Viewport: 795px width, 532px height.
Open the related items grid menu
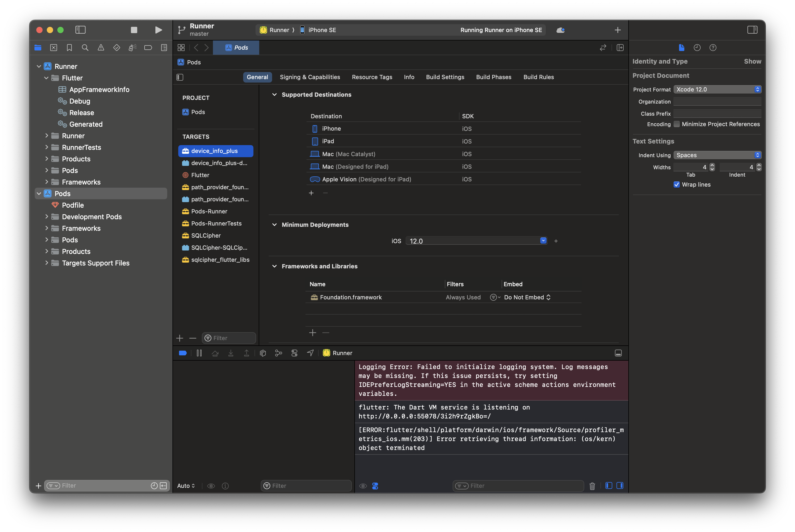[x=181, y=48]
